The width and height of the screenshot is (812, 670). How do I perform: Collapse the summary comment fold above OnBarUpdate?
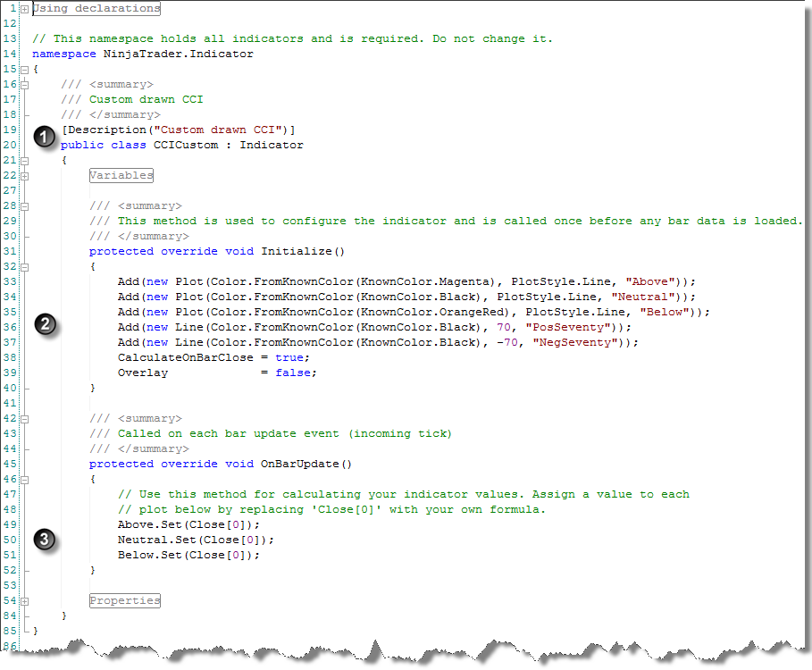click(23, 418)
